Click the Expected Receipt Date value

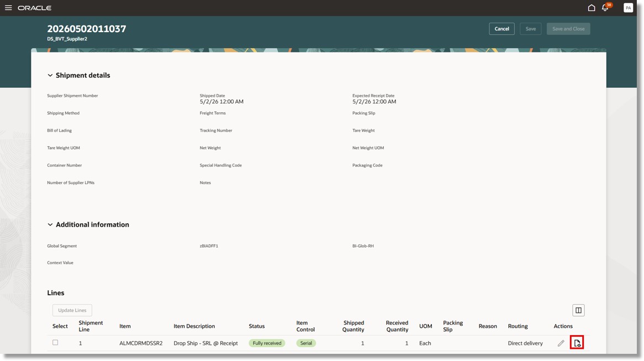pyautogui.click(x=374, y=102)
